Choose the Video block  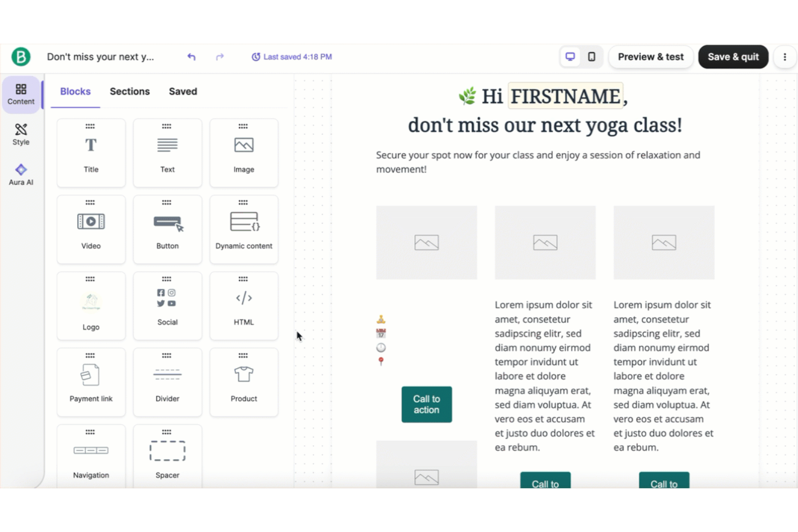click(91, 229)
